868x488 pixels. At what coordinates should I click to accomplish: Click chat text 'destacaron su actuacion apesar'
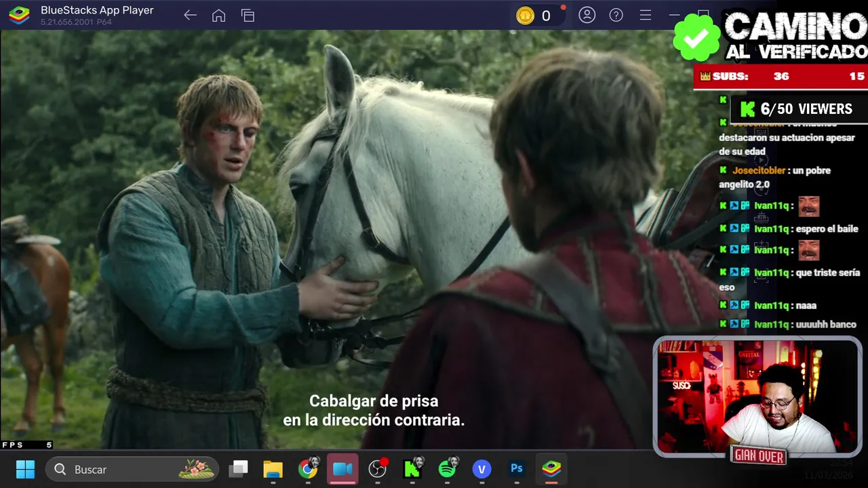coord(787,138)
